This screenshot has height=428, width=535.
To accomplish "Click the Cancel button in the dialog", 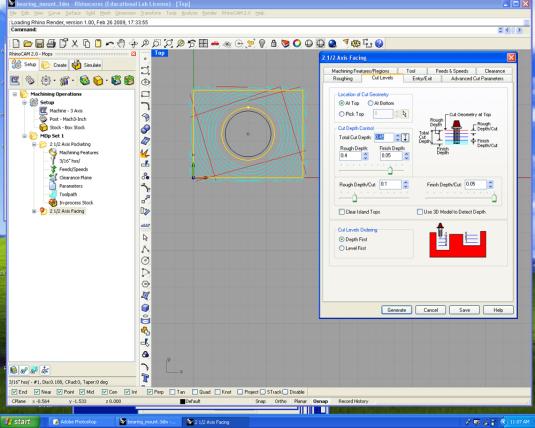I will [431, 310].
